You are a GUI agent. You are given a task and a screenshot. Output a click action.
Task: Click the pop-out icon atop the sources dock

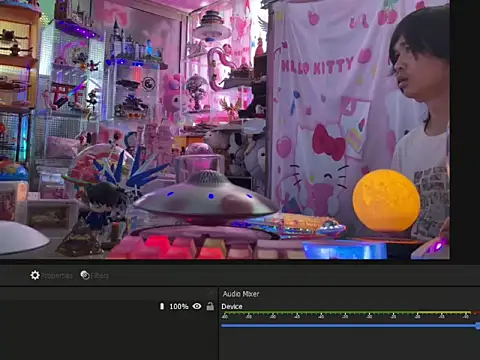click(x=210, y=293)
